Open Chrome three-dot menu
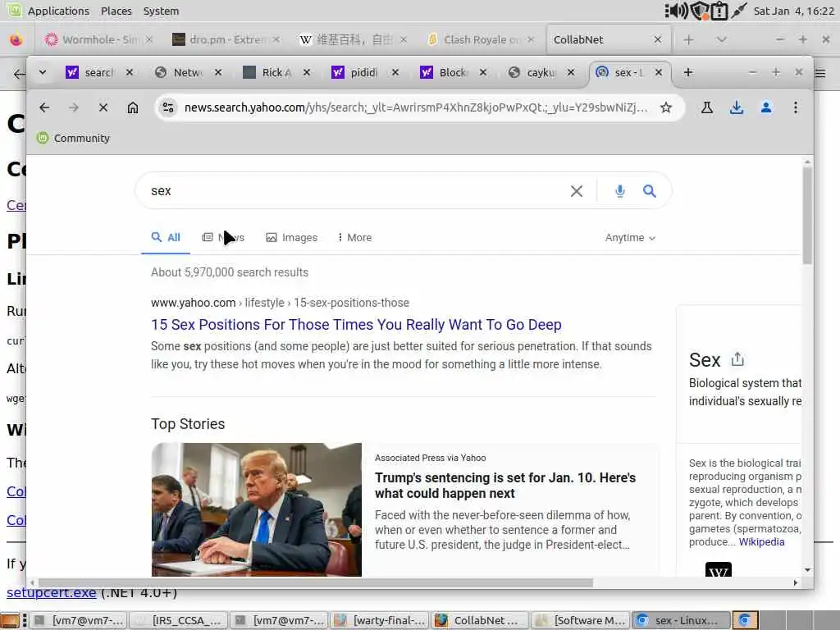 796,107
